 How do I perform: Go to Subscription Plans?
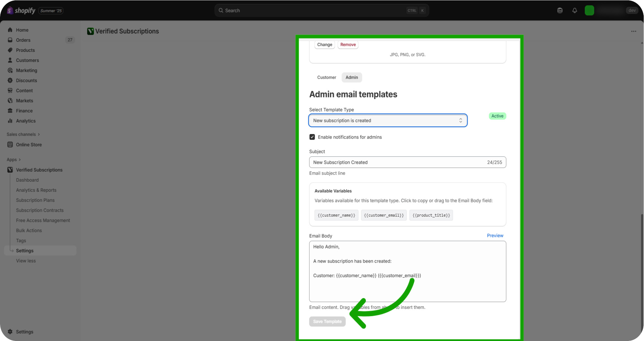point(35,200)
